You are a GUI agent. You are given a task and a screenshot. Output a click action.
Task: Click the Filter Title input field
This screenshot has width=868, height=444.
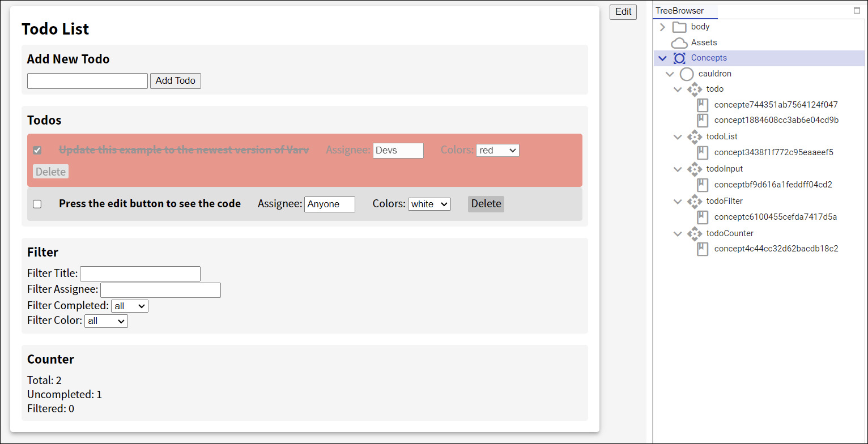pyautogui.click(x=140, y=274)
